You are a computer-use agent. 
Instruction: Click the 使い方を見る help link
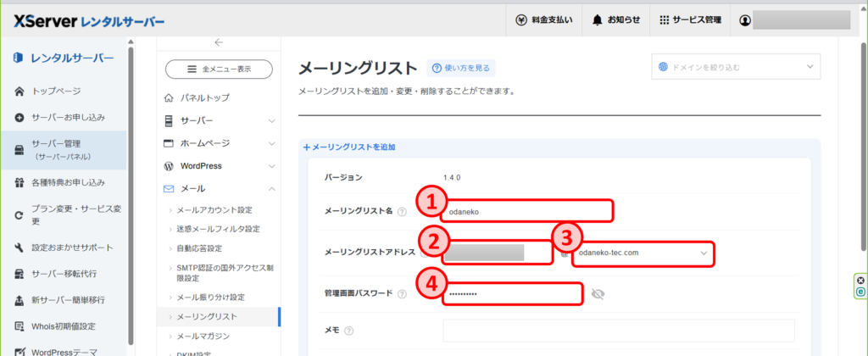tap(461, 68)
